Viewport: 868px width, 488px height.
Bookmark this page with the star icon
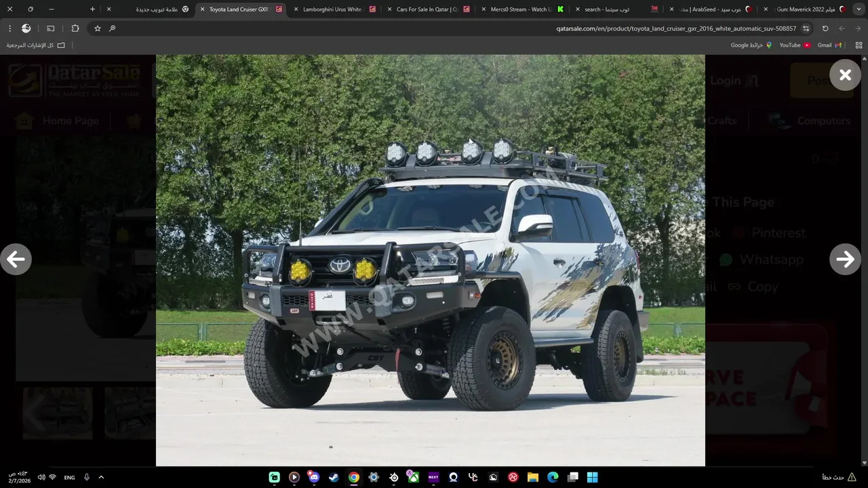pyautogui.click(x=98, y=28)
